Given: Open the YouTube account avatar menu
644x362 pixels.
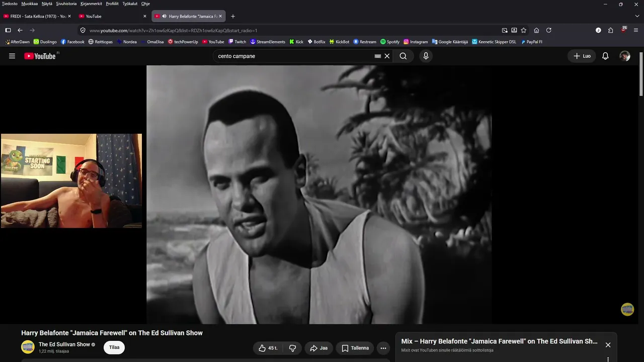Looking at the screenshot, I should click(625, 56).
